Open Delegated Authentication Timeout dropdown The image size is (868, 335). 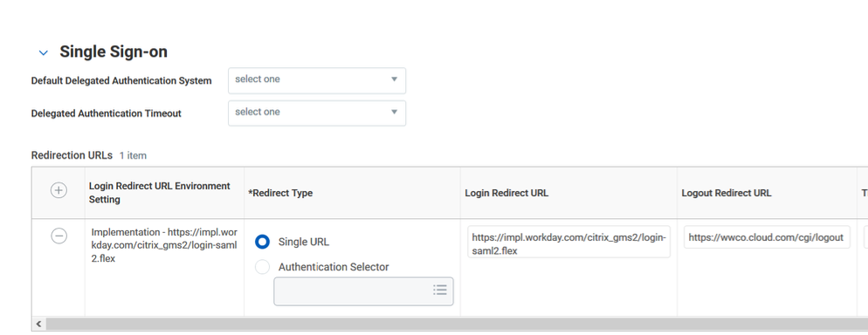317,113
